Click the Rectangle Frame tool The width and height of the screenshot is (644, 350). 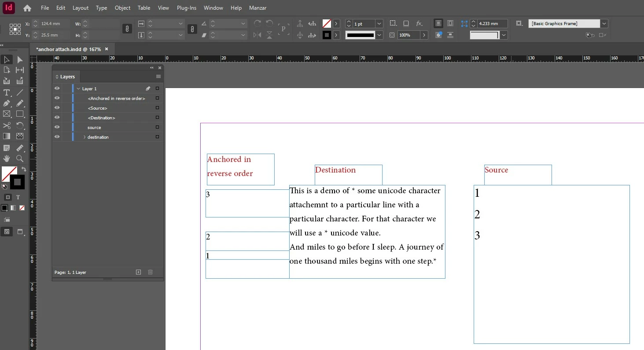pos(7,114)
